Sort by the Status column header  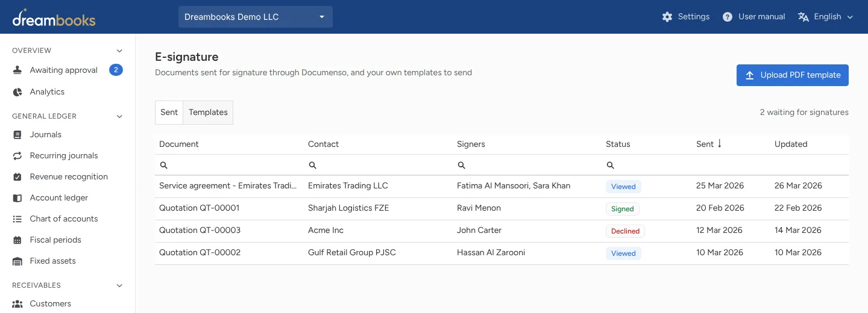coord(618,144)
